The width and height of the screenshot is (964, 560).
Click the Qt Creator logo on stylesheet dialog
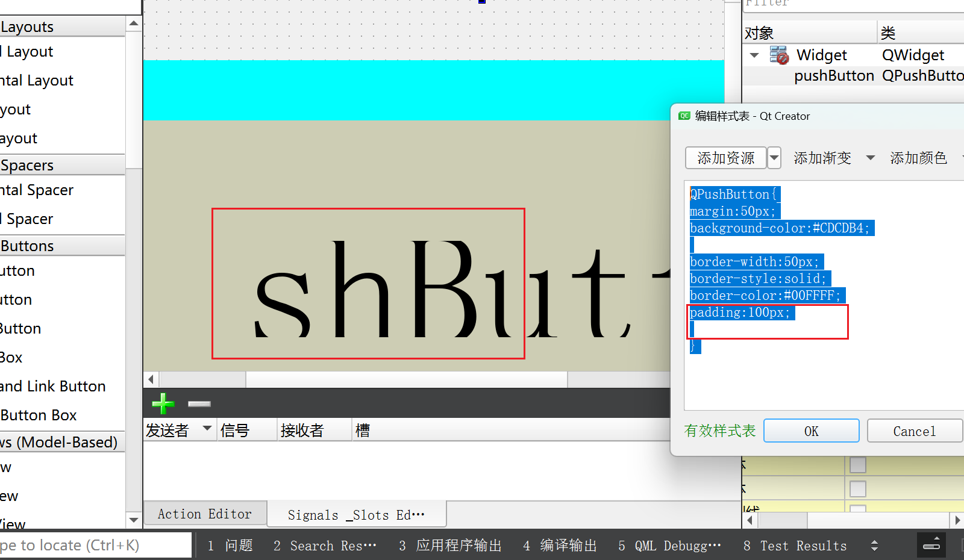(x=684, y=116)
